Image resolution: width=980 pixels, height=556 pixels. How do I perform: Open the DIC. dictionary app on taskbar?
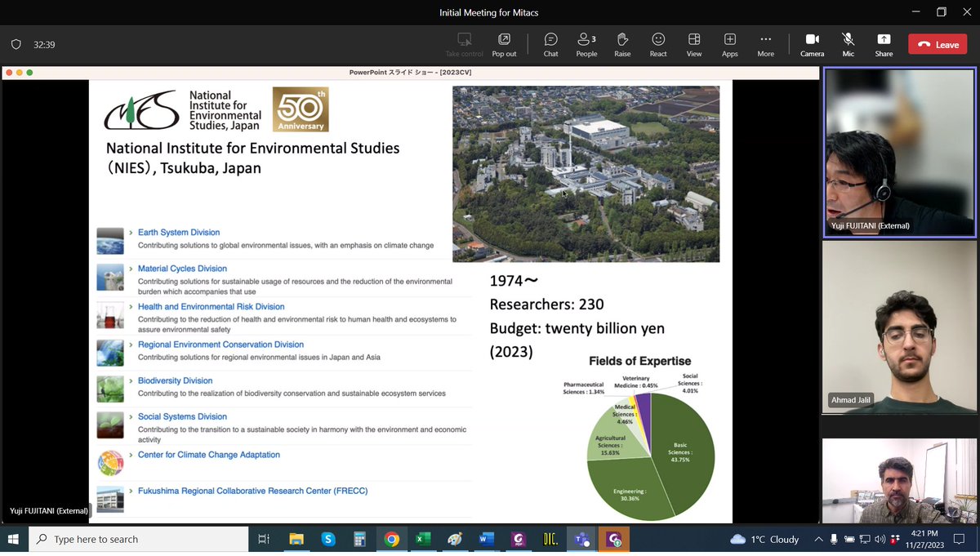550,539
